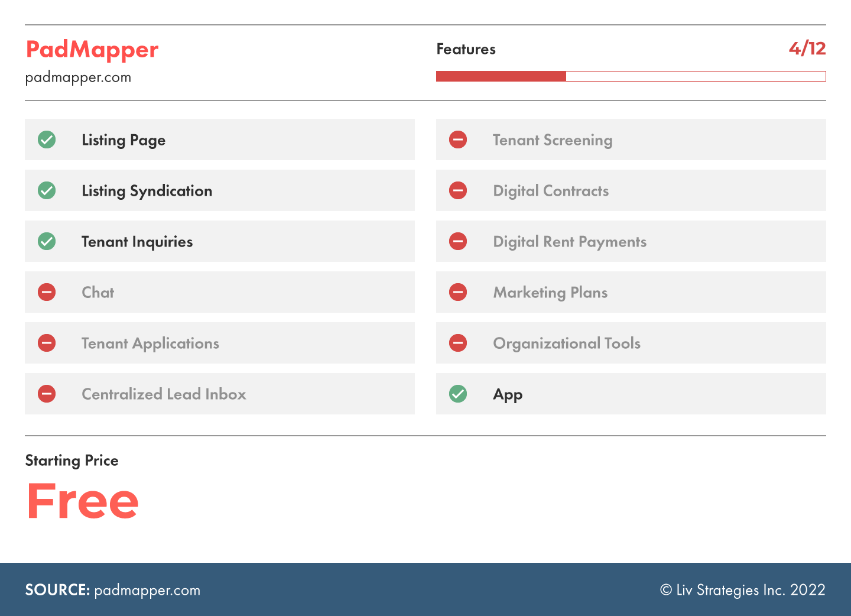Screen dimensions: 851x616
Task: Click the Features heading label
Action: point(466,49)
